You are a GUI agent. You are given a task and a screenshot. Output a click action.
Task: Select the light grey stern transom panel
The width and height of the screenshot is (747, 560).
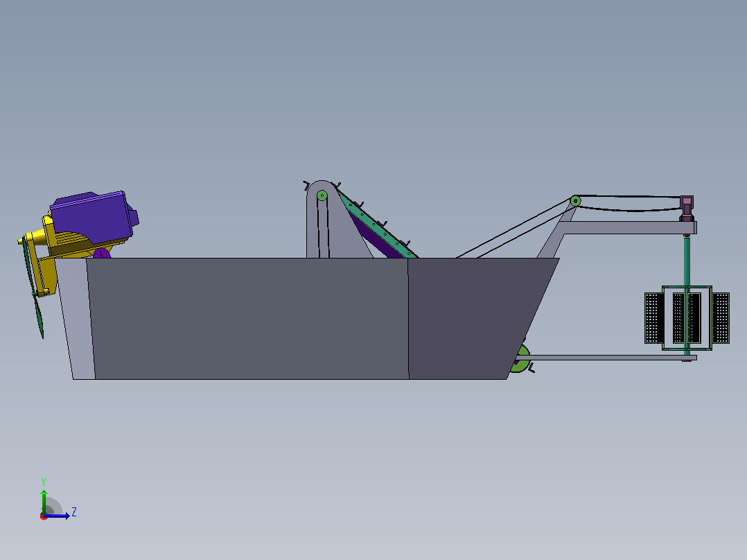76,319
